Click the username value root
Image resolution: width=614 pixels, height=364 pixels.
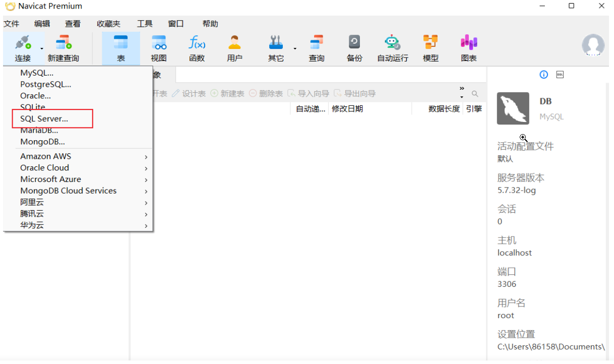tap(506, 315)
